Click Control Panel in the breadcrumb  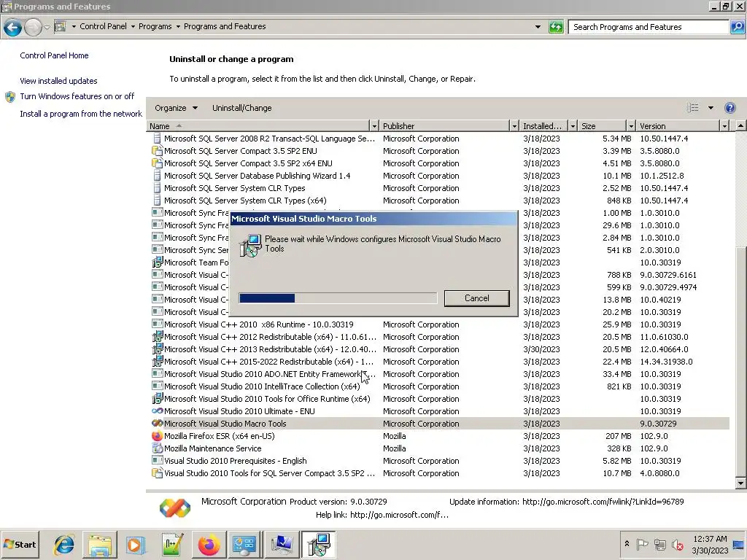point(103,27)
